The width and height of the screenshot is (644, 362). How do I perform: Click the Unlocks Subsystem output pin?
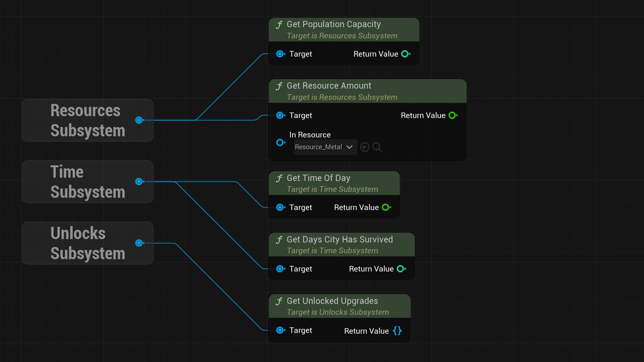(139, 243)
